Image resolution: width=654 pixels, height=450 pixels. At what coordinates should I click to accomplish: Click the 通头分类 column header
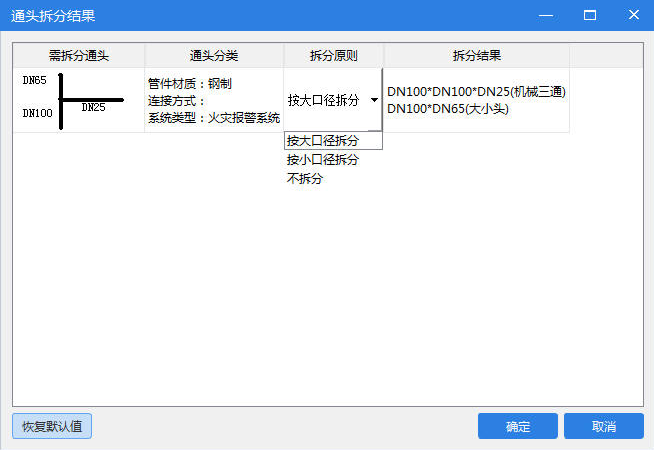214,56
